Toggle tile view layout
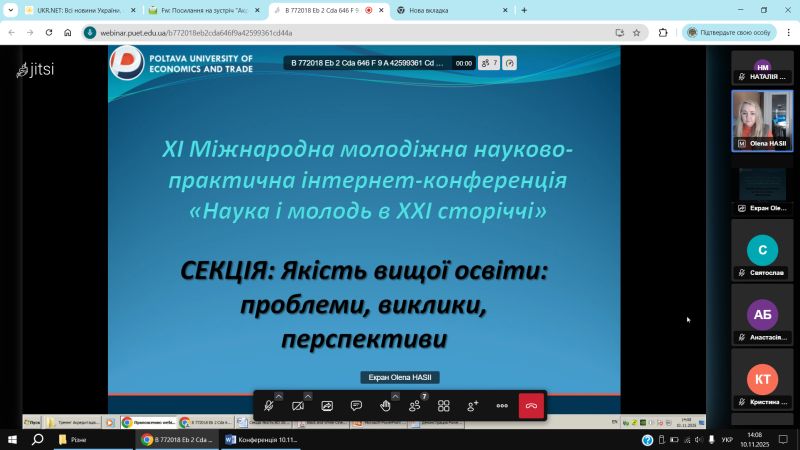 444,406
